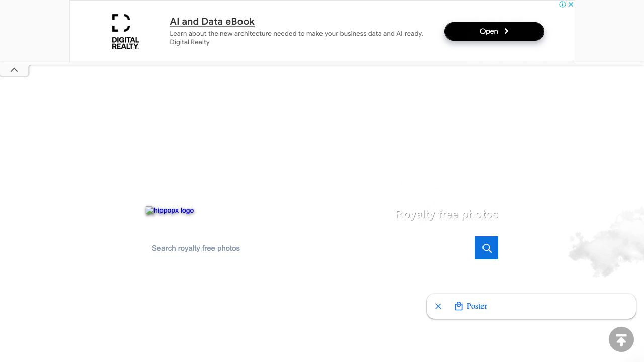Image resolution: width=644 pixels, height=362 pixels.
Task: Click the Digital Realty logo in ad
Action: 125,31
